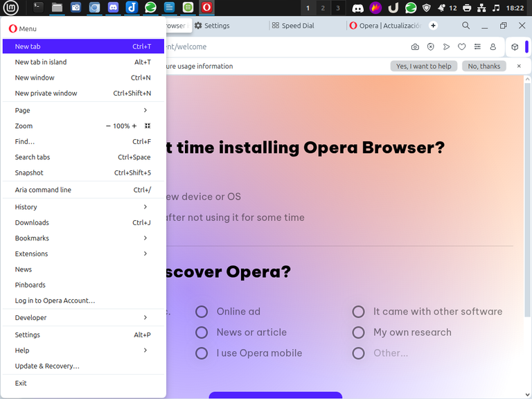Click the search tabs magnifier icon
Viewport: 532px width, 399px height.
[x=465, y=26]
